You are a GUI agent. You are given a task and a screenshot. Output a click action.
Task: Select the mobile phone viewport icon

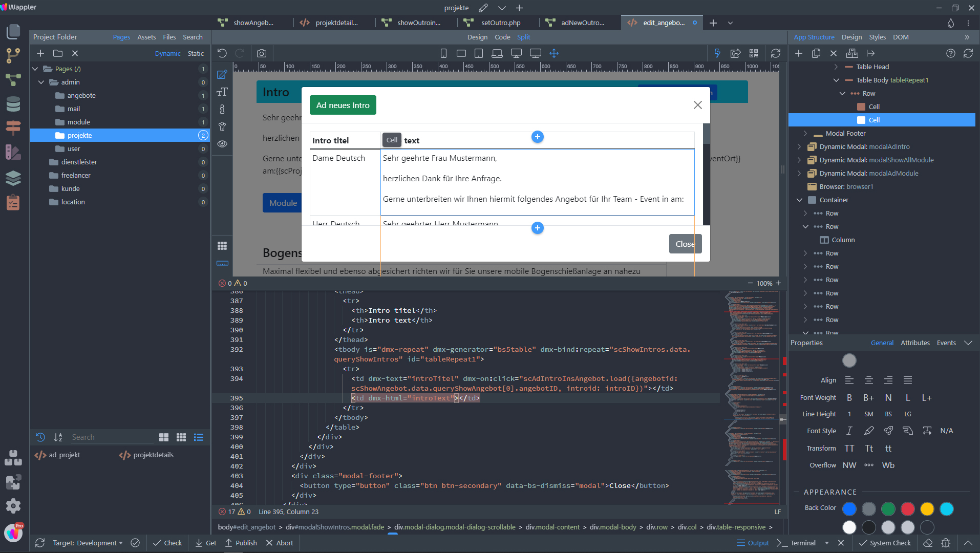pos(443,53)
